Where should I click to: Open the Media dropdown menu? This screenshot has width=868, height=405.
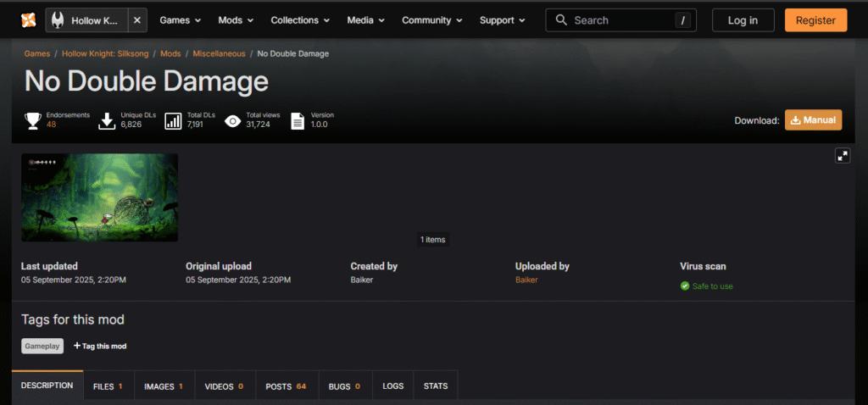(366, 20)
